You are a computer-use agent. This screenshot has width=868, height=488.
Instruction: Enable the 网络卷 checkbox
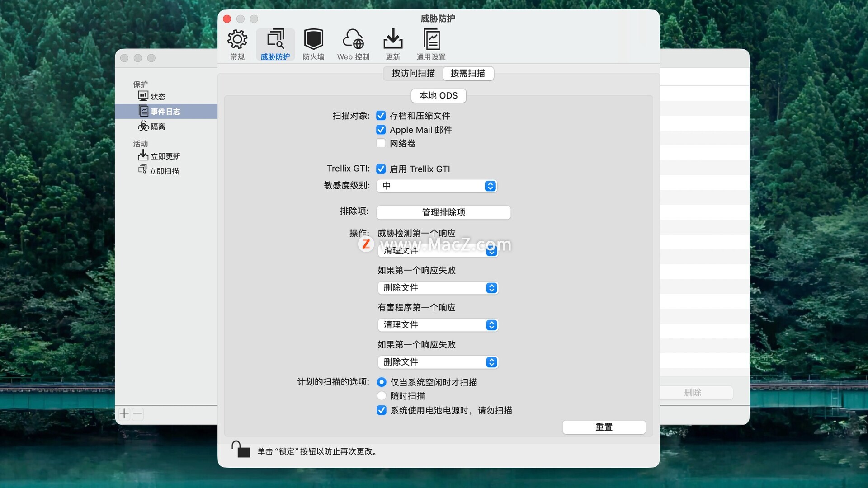point(381,143)
